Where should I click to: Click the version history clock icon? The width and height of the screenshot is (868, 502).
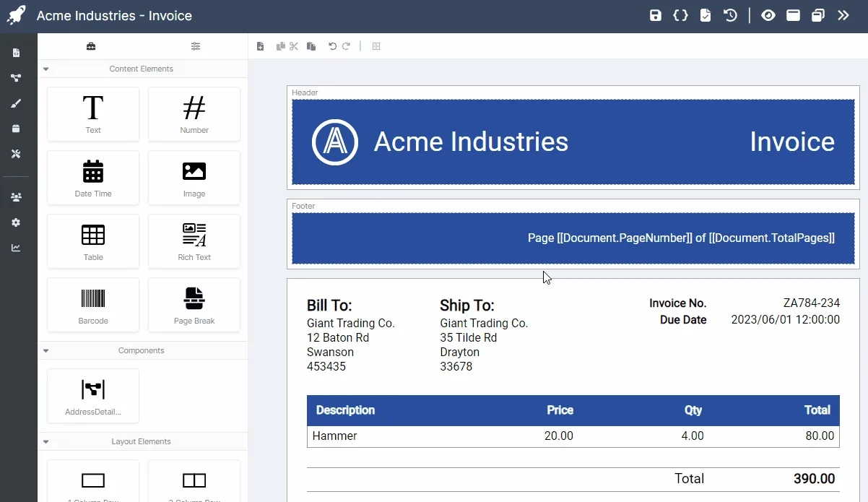tap(731, 15)
